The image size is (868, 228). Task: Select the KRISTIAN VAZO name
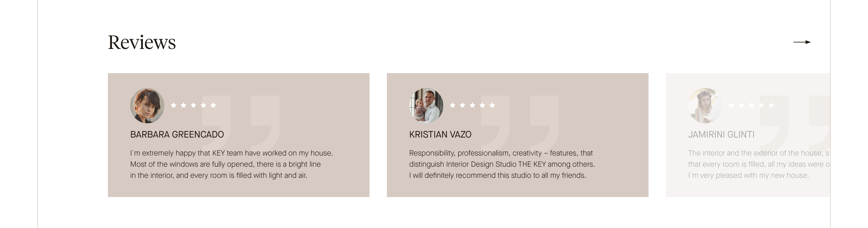pyautogui.click(x=440, y=134)
